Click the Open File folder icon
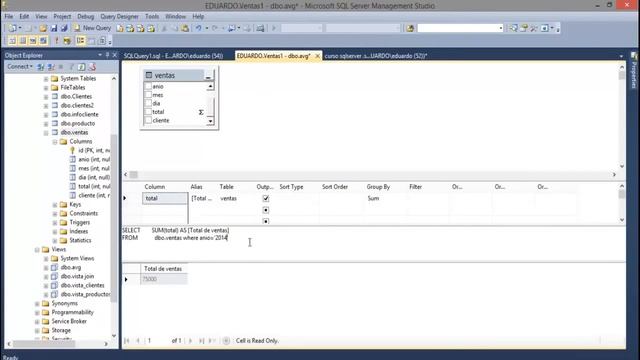Image resolution: width=640 pixels, height=360 pixels. tap(43, 28)
